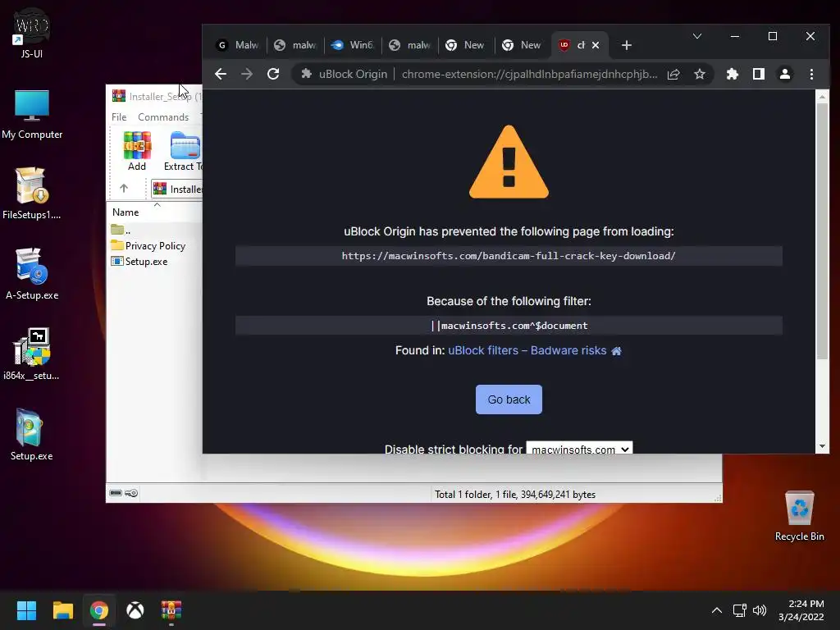Open the Recycle Bin
This screenshot has width=840, height=630.
coord(799,516)
